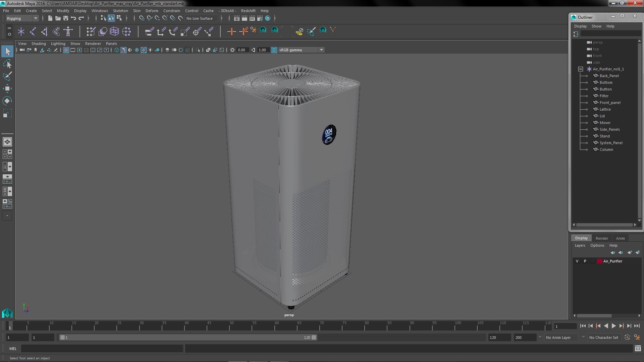This screenshot has width=644, height=362.
Task: Toggle textured display in viewport toolbar
Action: [x=144, y=50]
